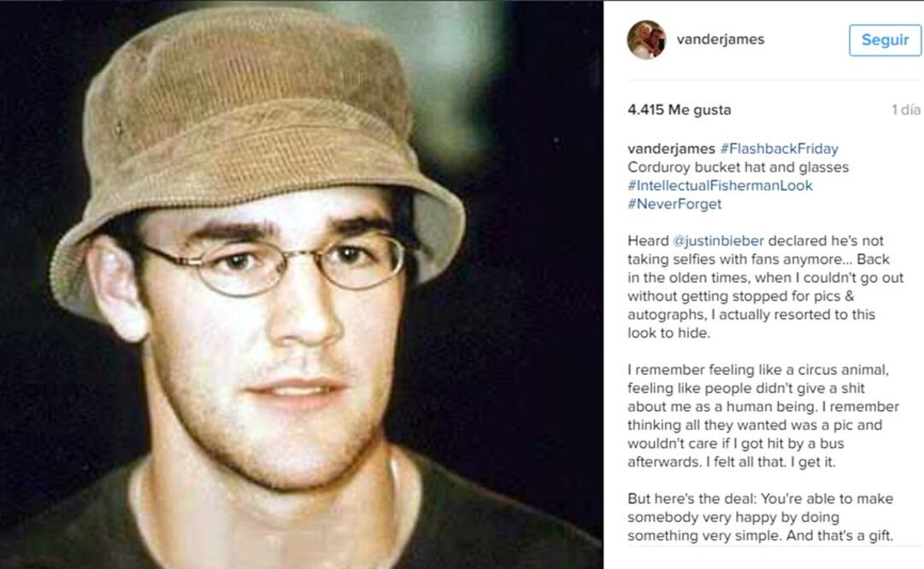The height and width of the screenshot is (569, 924).
Task: Follow the account with Seguir button
Action: point(885,40)
